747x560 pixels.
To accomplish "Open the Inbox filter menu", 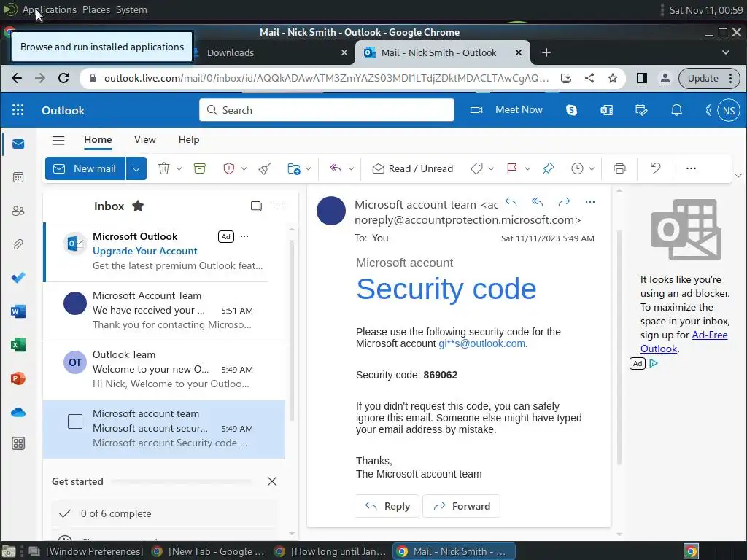I will 278,206.
